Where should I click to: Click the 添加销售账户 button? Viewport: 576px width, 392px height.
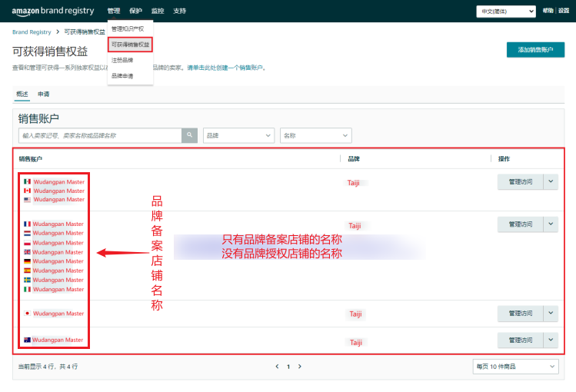pos(535,50)
